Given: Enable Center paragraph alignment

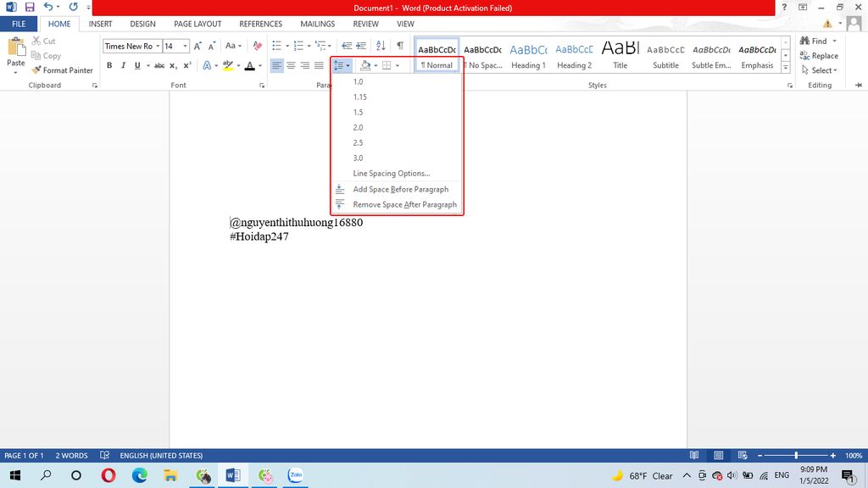Looking at the screenshot, I should click(291, 65).
